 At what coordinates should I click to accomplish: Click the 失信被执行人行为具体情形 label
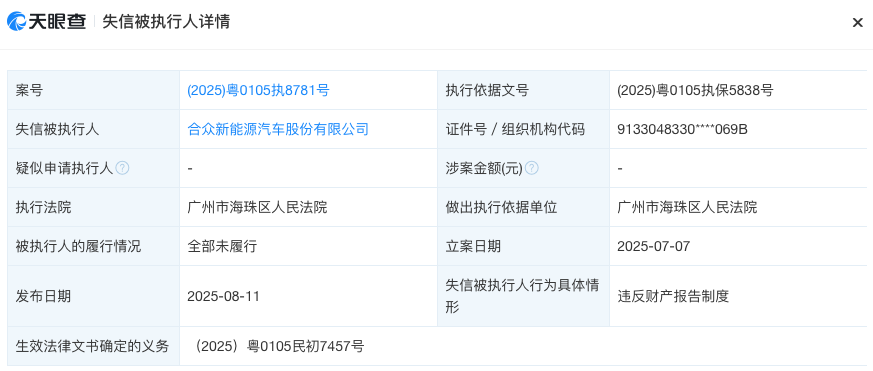click(x=522, y=296)
